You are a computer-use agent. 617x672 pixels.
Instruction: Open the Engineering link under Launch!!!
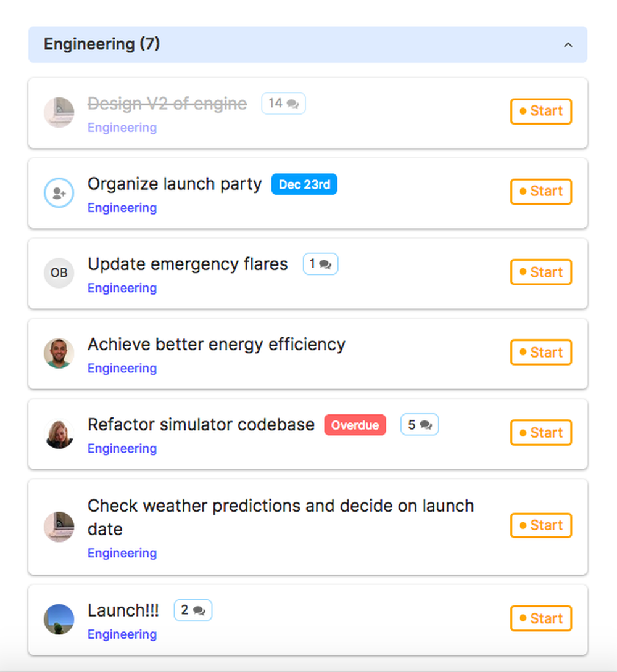(x=122, y=634)
